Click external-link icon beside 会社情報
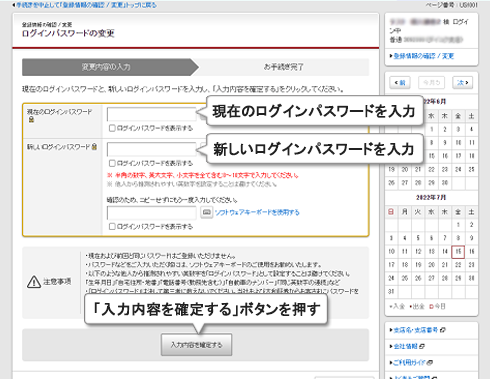The image size is (490, 379). click(x=422, y=346)
